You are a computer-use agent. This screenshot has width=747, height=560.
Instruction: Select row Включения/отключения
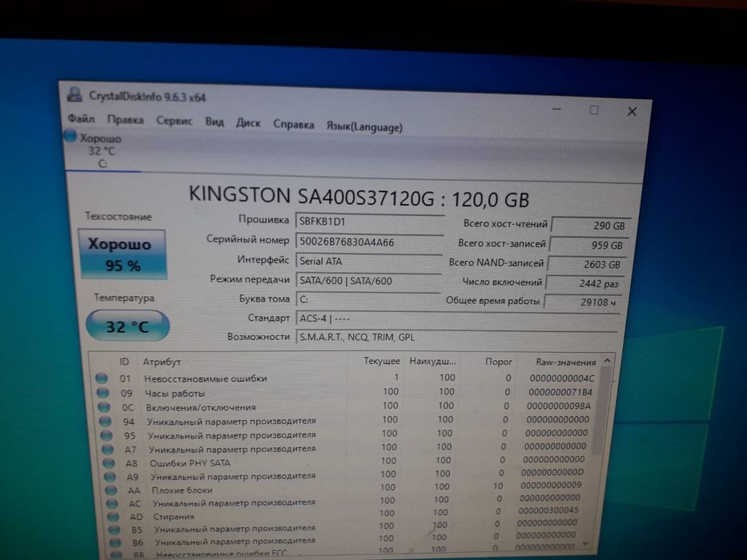pos(345,406)
